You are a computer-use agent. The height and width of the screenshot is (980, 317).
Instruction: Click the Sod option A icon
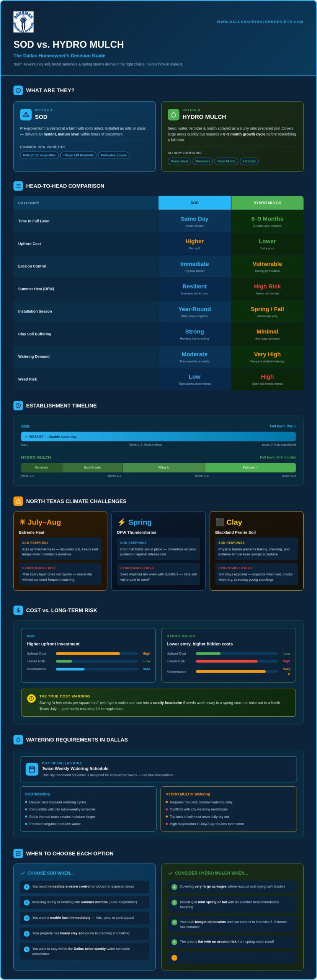[26, 114]
